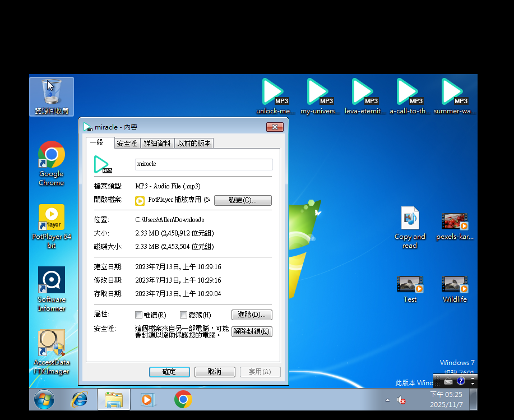Select the leva-eternit MP3 file icon
The image size is (514, 420).
[x=365, y=96]
